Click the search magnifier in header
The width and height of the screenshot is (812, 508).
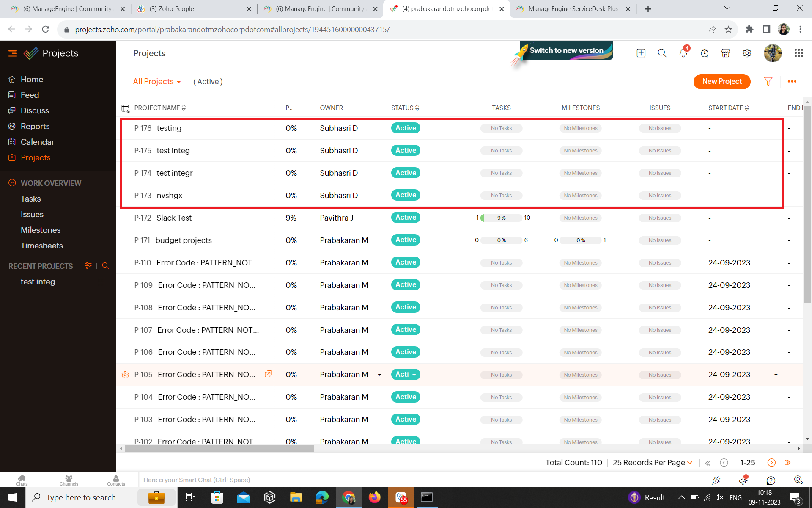tap(662, 53)
